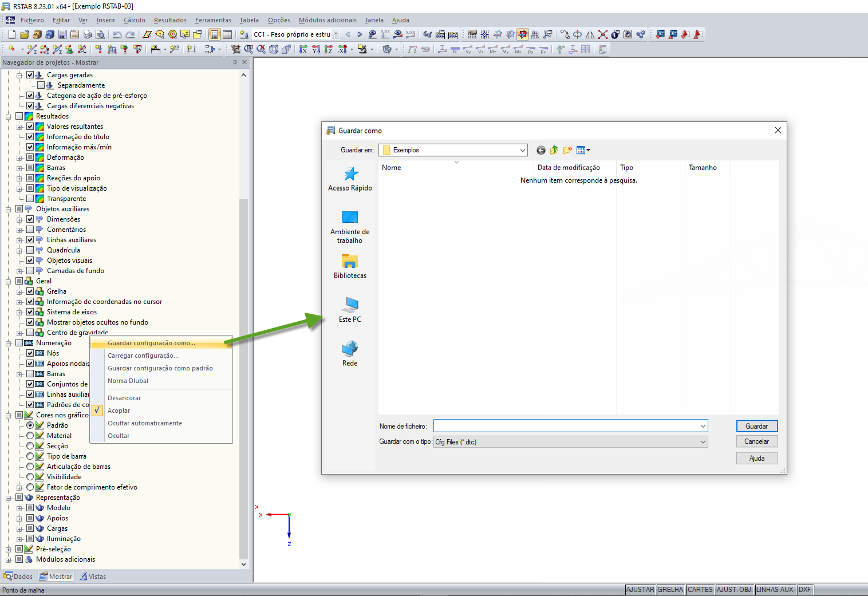Go to the previous load case
The height and width of the screenshot is (596, 868).
(x=348, y=34)
